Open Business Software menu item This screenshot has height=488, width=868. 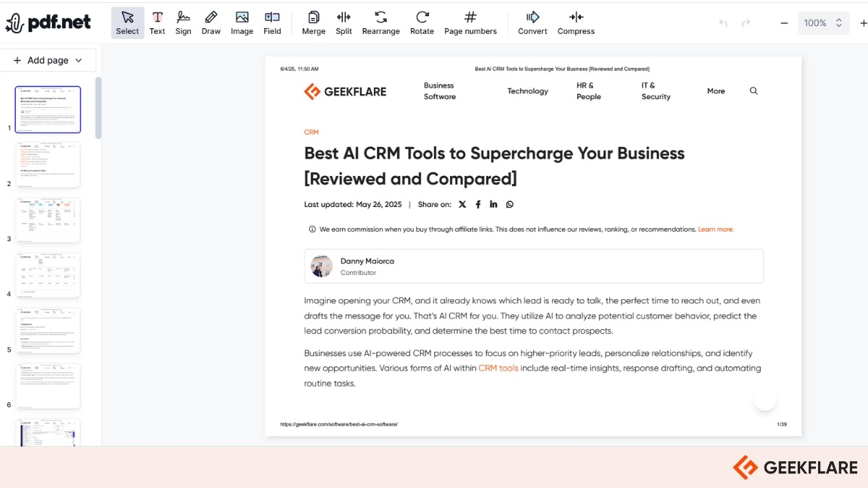pyautogui.click(x=440, y=91)
